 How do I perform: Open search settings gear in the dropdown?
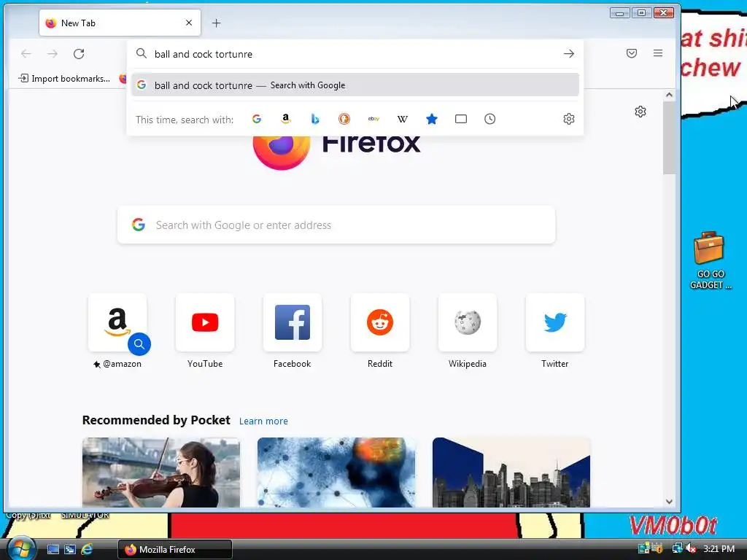pos(569,119)
